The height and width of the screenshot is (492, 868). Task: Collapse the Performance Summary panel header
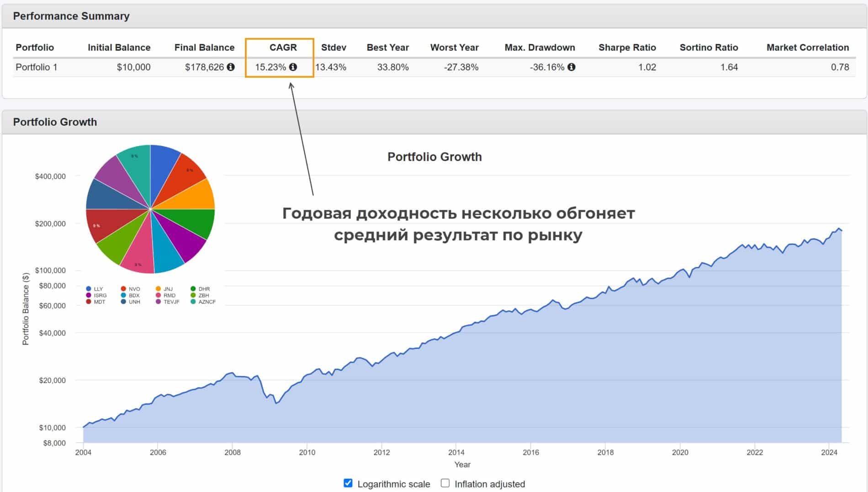click(x=71, y=16)
